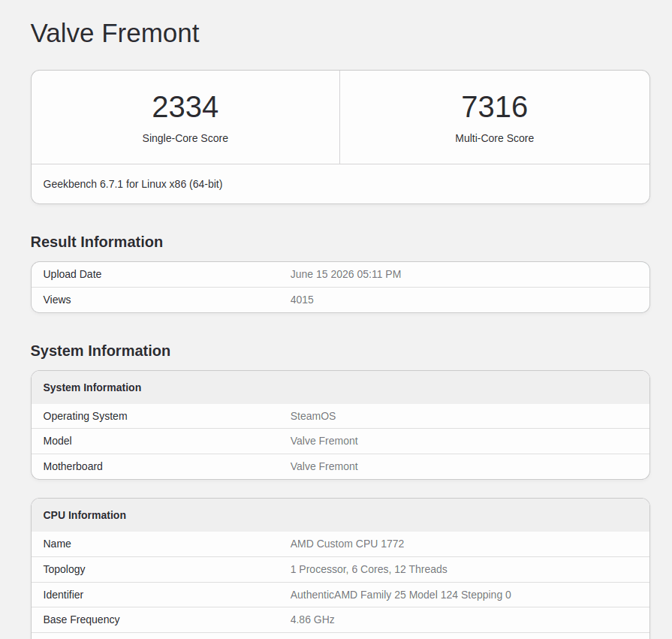Click the Upload Date label

tap(72, 274)
